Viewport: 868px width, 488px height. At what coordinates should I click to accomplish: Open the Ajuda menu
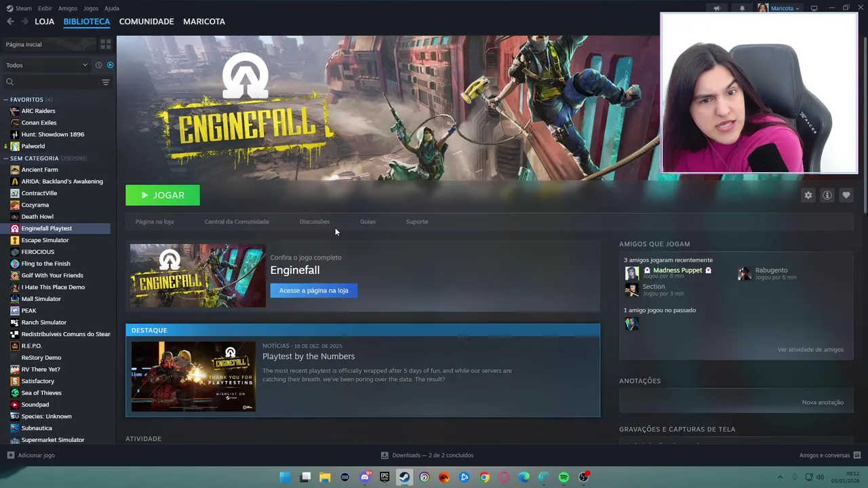pyautogui.click(x=112, y=8)
